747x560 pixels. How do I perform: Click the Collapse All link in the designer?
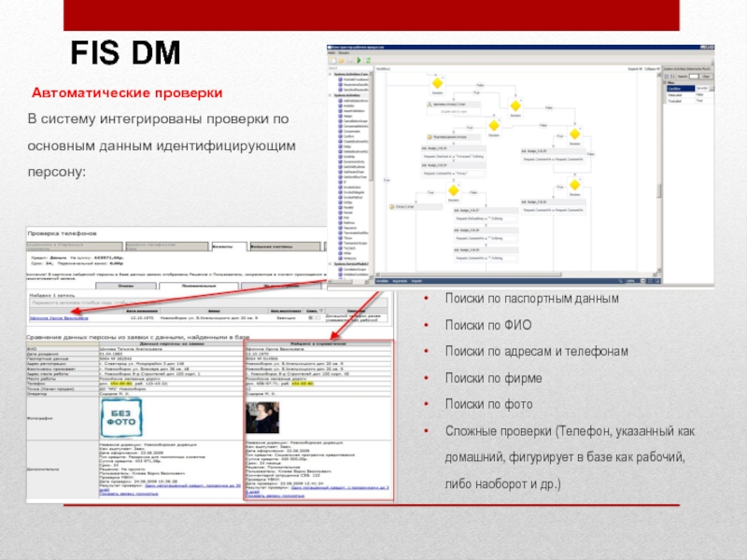click(x=652, y=69)
